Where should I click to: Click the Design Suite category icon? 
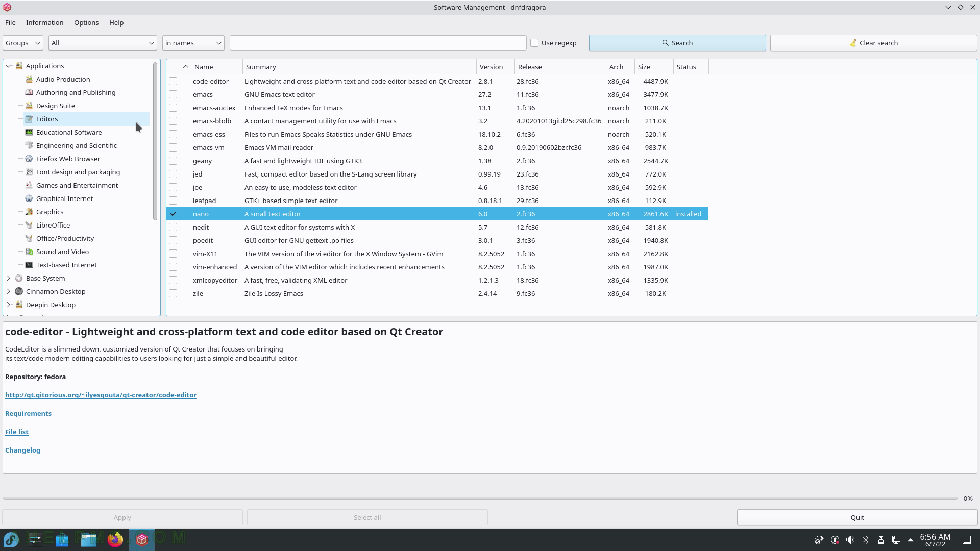[x=29, y=106]
